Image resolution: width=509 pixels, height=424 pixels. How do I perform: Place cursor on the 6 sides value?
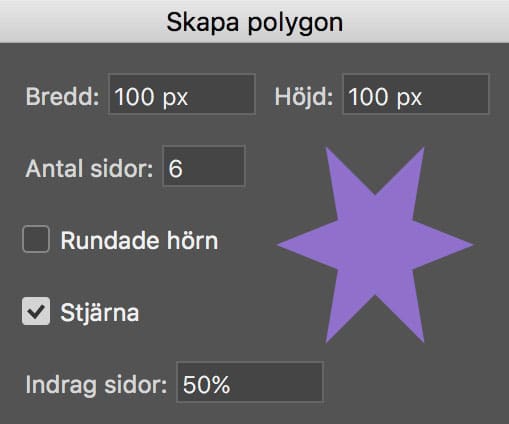175,168
